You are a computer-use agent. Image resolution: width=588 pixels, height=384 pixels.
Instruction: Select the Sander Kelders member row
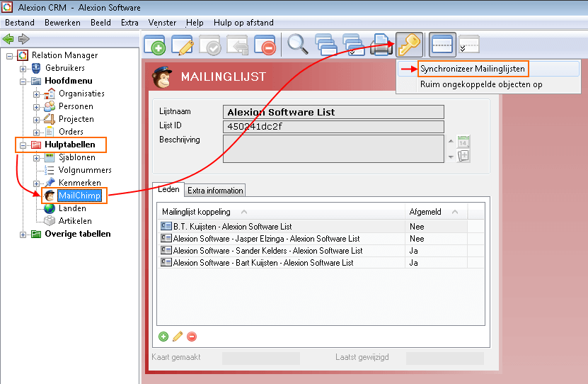tap(321, 251)
